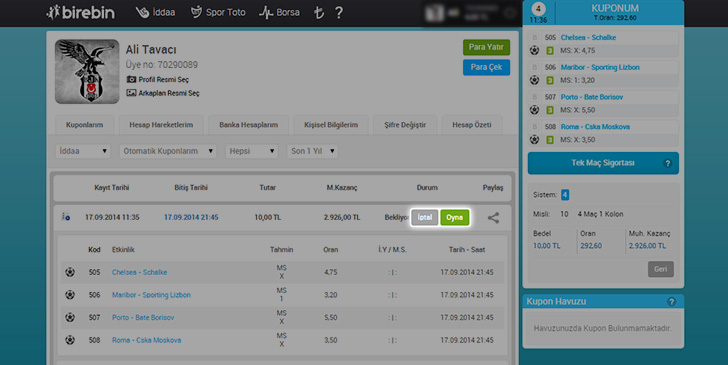This screenshot has height=365, width=728.
Task: Open Roma - Cska Moskova link in coupon table
Action: tap(146, 340)
